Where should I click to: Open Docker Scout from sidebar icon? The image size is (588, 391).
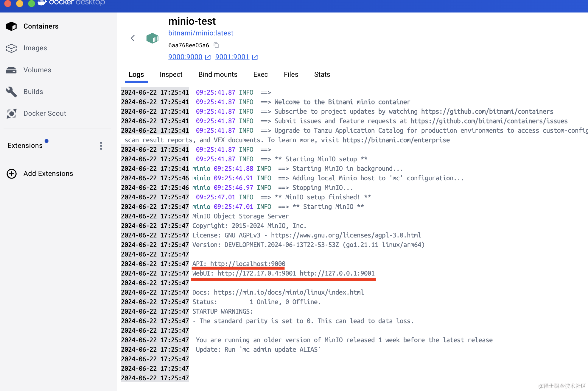coord(12,113)
